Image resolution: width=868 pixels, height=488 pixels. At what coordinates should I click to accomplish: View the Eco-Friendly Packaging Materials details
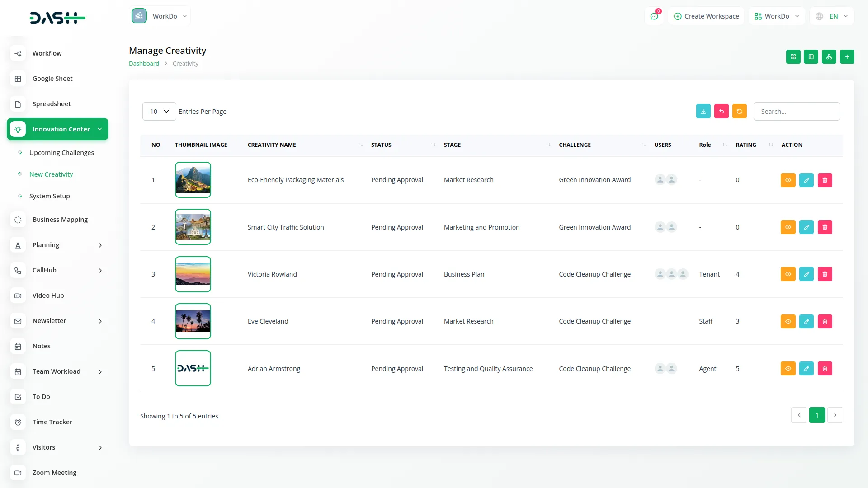click(788, 180)
